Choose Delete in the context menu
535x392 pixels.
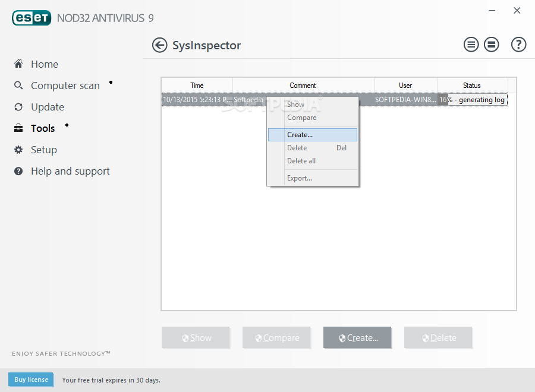pos(313,148)
